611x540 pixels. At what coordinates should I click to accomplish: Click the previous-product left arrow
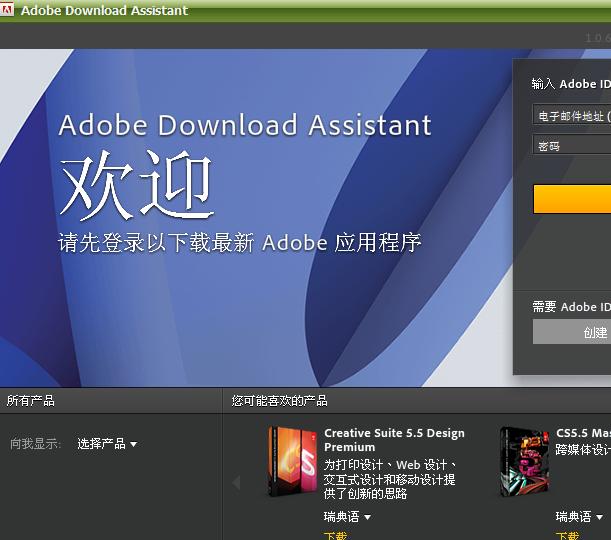pos(236,482)
